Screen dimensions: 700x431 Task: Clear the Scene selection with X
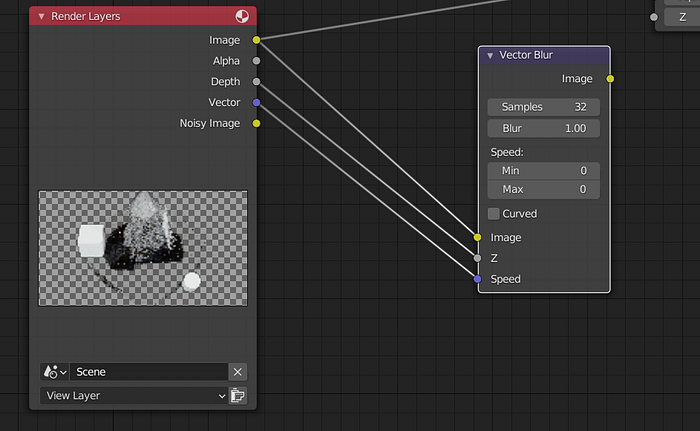click(x=238, y=372)
